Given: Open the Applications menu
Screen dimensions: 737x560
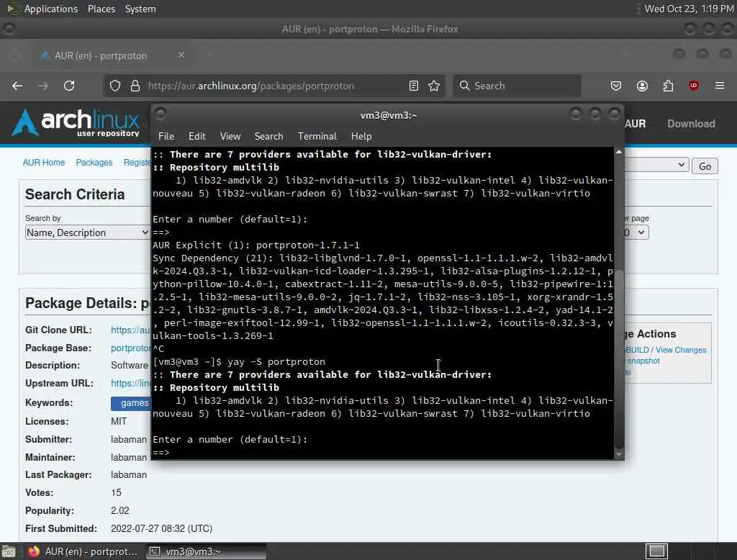Looking at the screenshot, I should click(x=51, y=9).
